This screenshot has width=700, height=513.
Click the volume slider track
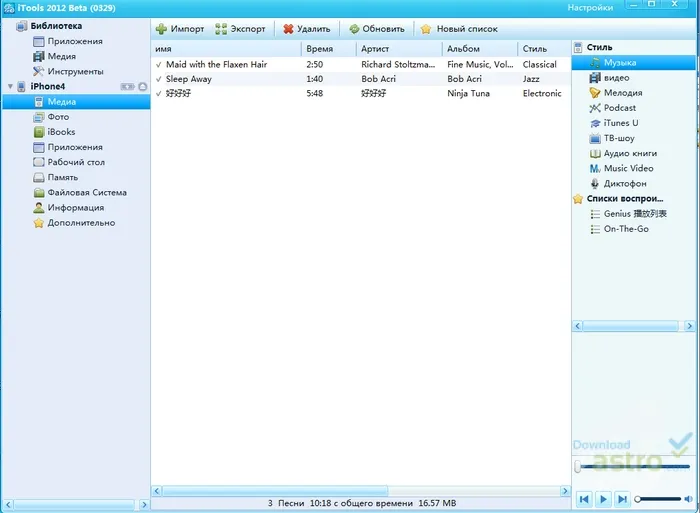pyautogui.click(x=660, y=499)
